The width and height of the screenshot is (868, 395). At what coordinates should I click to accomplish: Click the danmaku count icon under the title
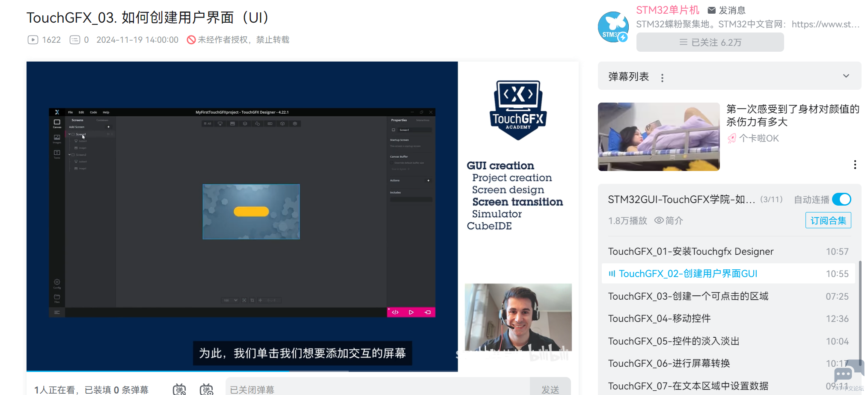[75, 40]
